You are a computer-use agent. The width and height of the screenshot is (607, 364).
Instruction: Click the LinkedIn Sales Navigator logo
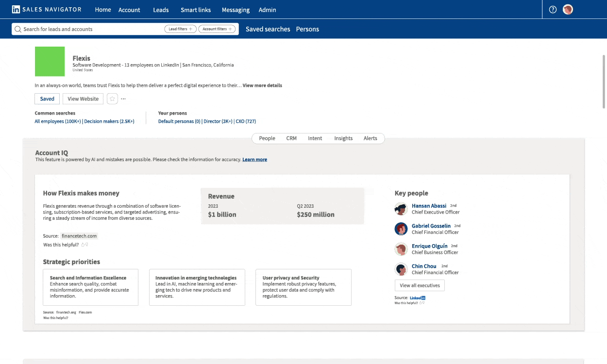pos(47,9)
